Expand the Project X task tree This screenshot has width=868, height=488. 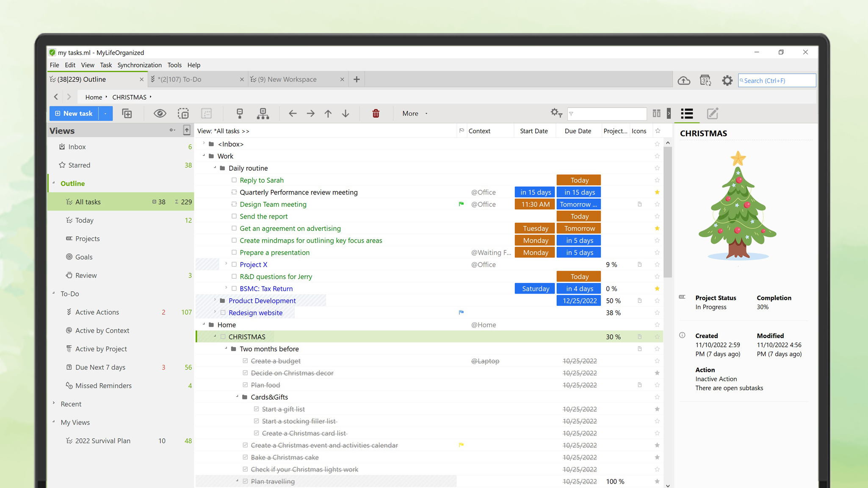(226, 264)
